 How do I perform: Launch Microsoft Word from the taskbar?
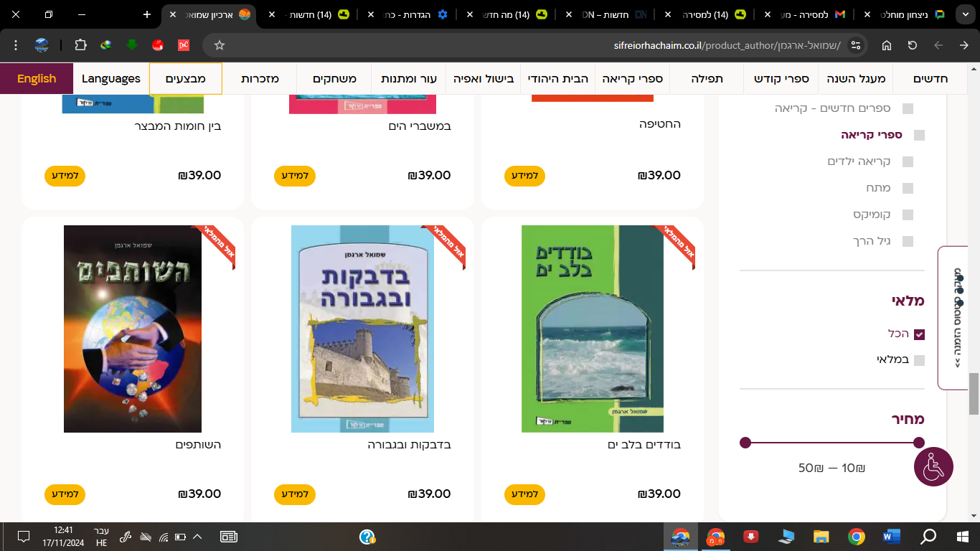click(x=892, y=536)
